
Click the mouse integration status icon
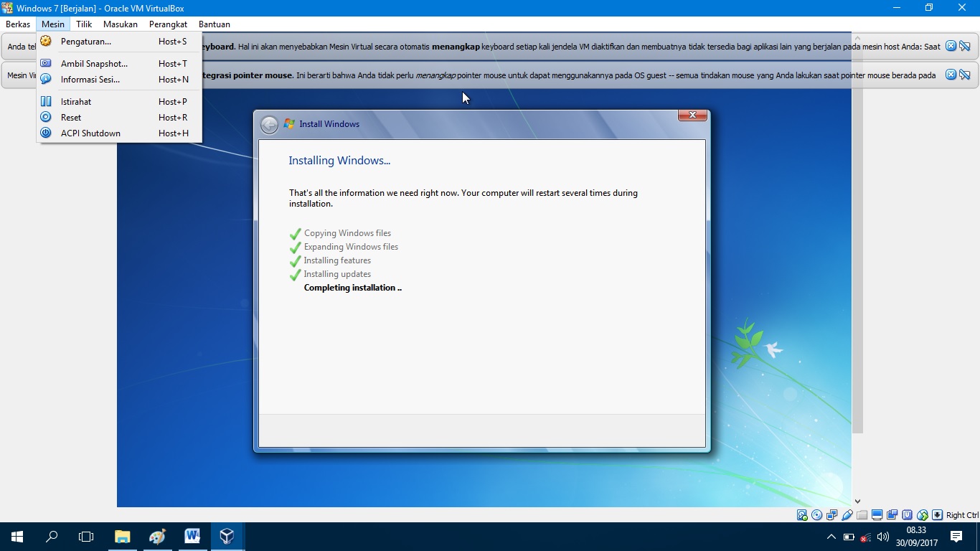coord(923,515)
